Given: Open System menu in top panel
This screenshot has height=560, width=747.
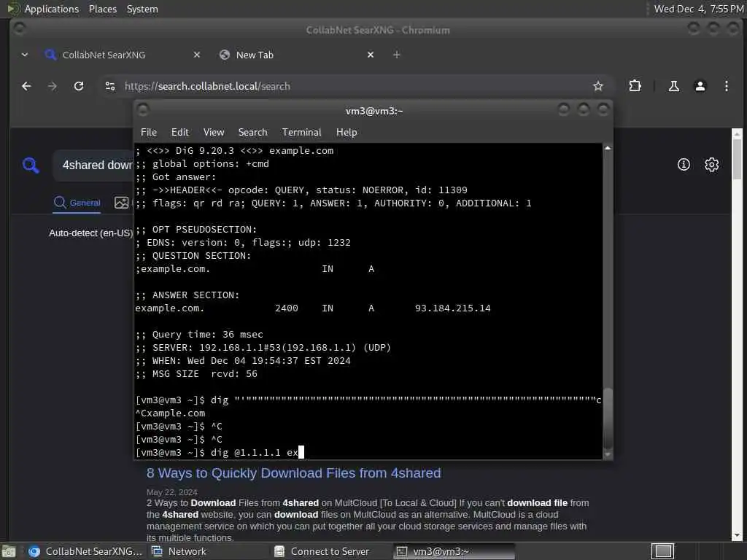Looking at the screenshot, I should pyautogui.click(x=142, y=9).
